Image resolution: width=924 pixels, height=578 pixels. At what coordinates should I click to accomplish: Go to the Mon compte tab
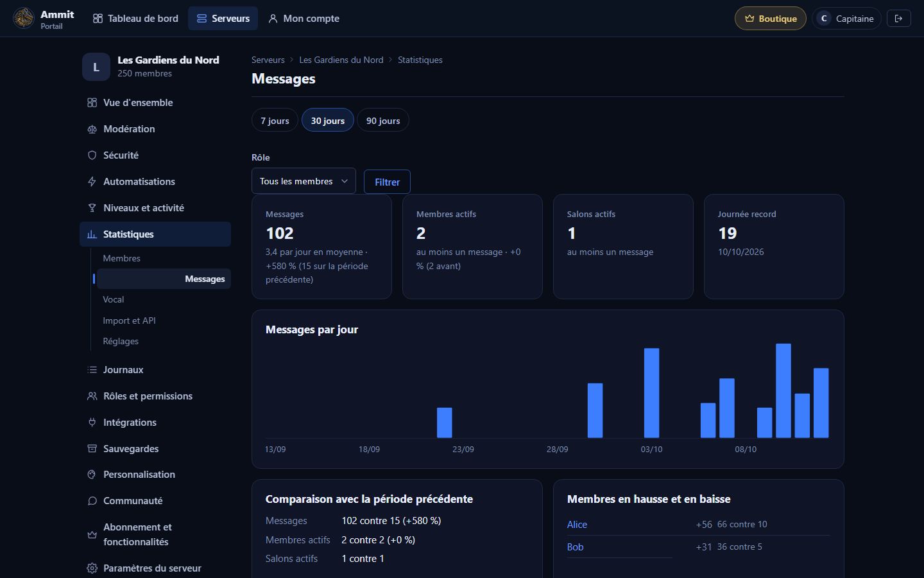304,19
